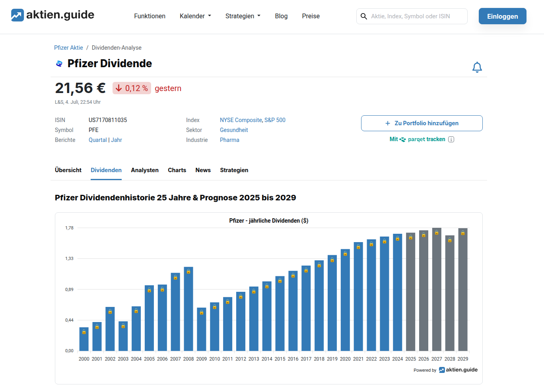Switch to the Übersicht tab
Screen dimensions: 544x392
click(68, 170)
